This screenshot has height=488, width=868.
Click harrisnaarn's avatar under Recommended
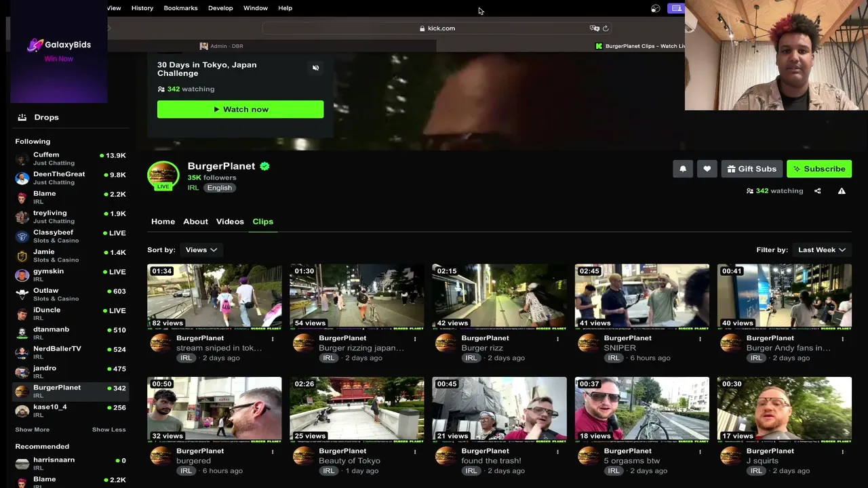pyautogui.click(x=22, y=464)
